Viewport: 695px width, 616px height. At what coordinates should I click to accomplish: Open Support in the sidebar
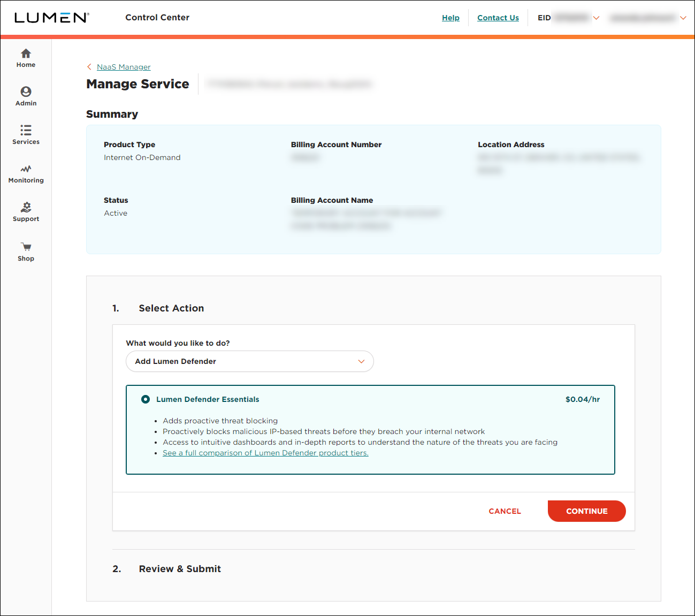pos(26,212)
